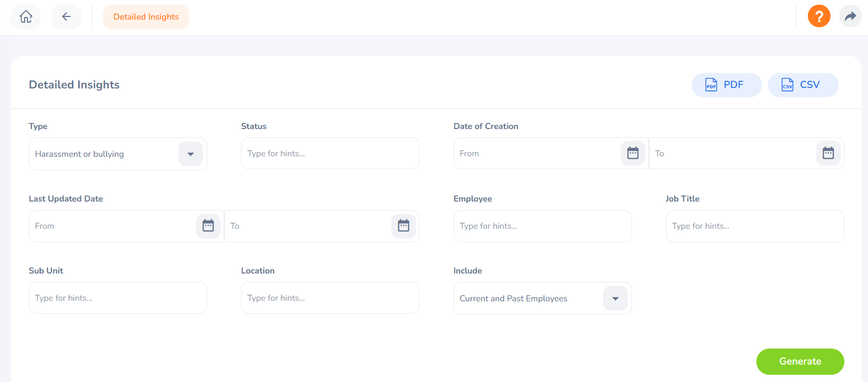Screen dimensions: 868x382
Task: Click the Location input field
Action: pos(330,298)
